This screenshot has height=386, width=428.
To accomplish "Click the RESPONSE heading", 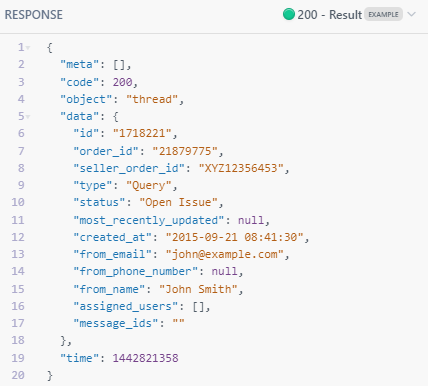I will 34,15.
